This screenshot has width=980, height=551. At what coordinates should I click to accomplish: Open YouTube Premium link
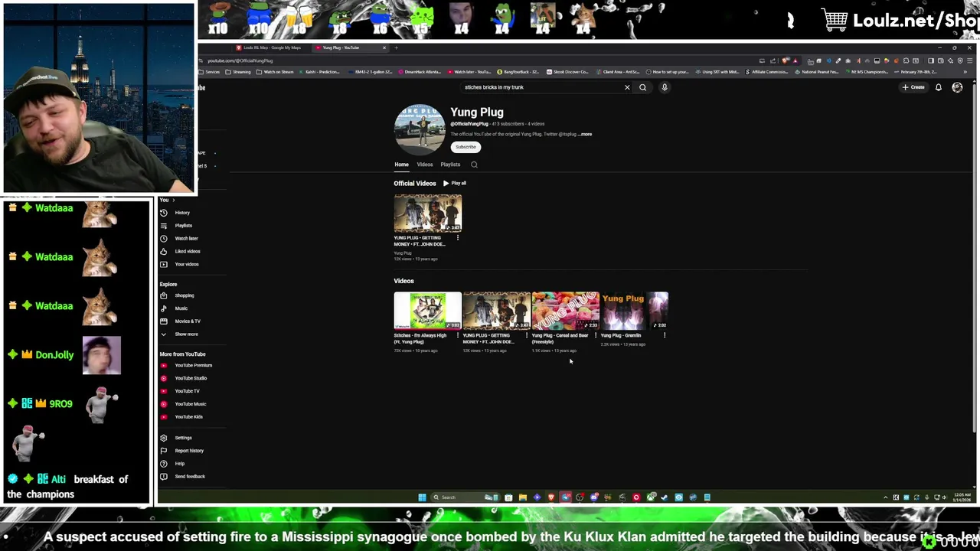[x=193, y=366]
